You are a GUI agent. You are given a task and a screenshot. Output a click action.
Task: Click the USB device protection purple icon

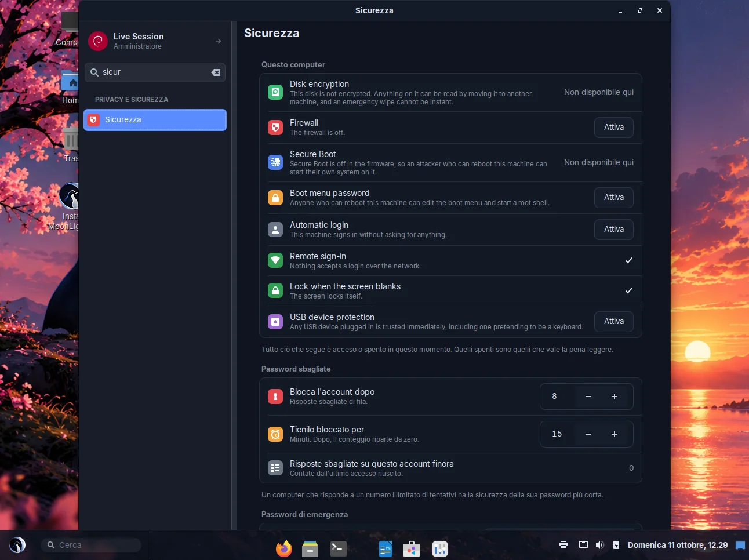pyautogui.click(x=275, y=321)
